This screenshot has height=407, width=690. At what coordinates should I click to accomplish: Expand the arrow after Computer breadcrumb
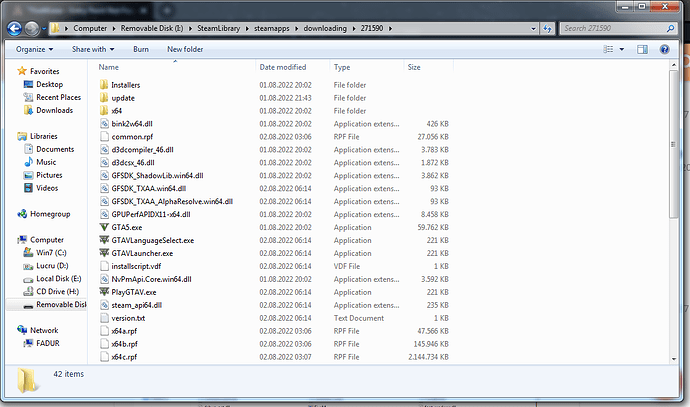tap(114, 29)
